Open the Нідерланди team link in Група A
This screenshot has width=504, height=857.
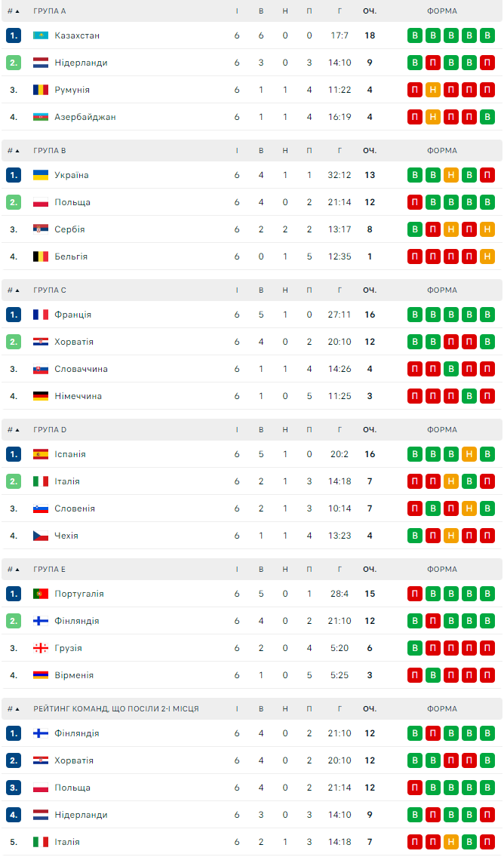tap(81, 63)
